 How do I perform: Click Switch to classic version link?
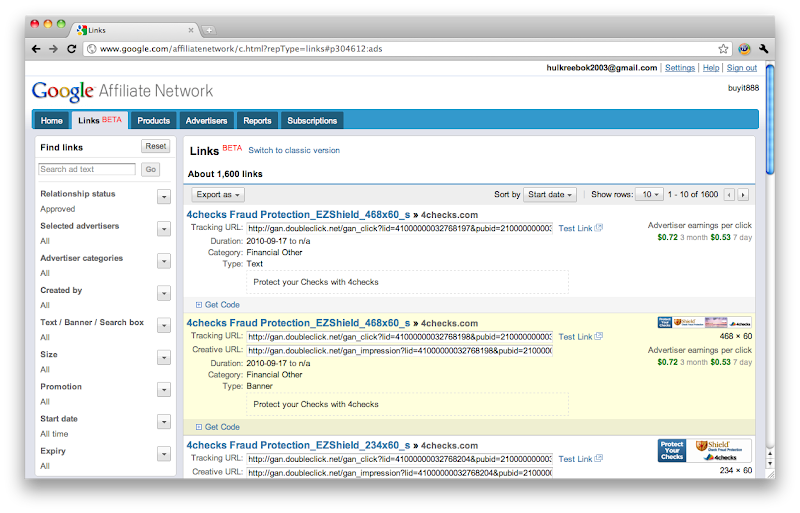coord(294,151)
